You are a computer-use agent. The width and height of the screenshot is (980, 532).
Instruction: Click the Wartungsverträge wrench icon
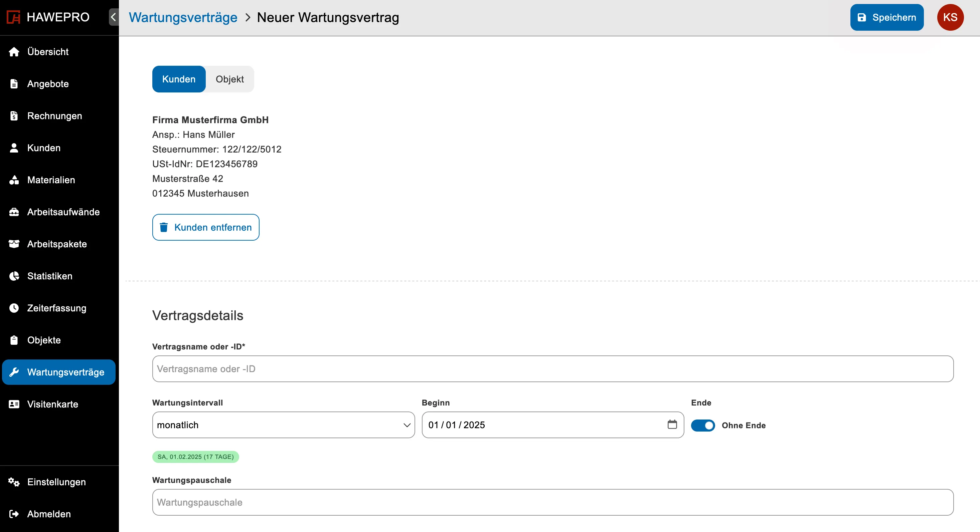14,372
